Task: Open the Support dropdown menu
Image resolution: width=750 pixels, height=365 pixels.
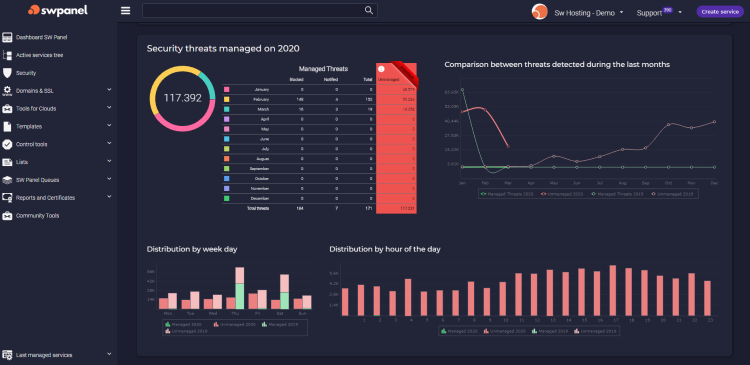Action: click(x=659, y=13)
